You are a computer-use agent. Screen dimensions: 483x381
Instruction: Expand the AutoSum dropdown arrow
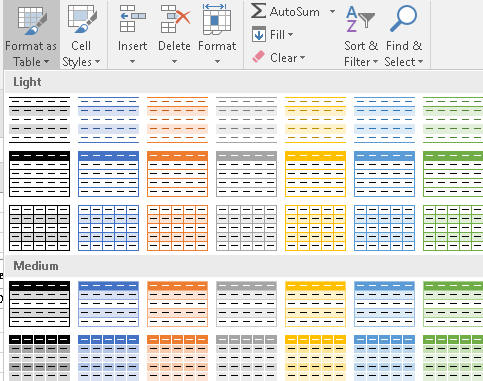point(332,12)
